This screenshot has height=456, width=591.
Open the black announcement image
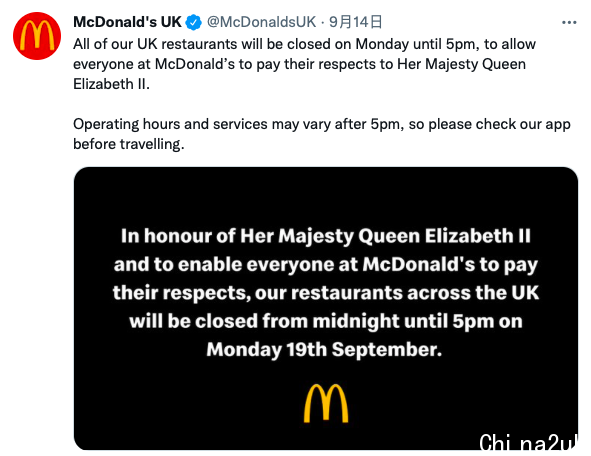pyautogui.click(x=326, y=308)
